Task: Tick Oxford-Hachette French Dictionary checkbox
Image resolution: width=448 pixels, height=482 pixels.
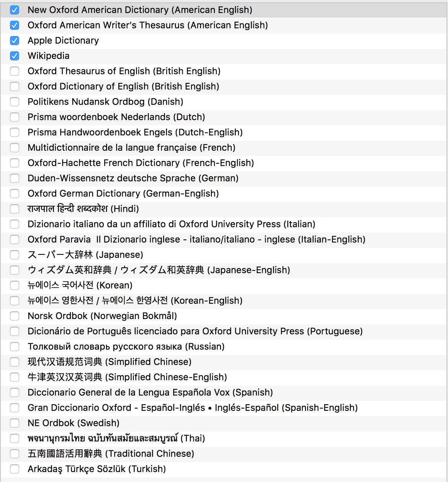Action: click(x=15, y=163)
